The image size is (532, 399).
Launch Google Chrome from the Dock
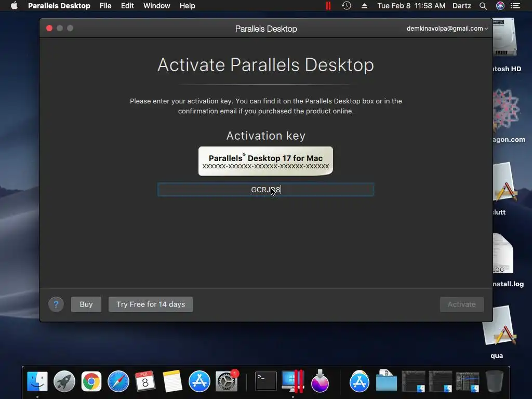coord(91,381)
